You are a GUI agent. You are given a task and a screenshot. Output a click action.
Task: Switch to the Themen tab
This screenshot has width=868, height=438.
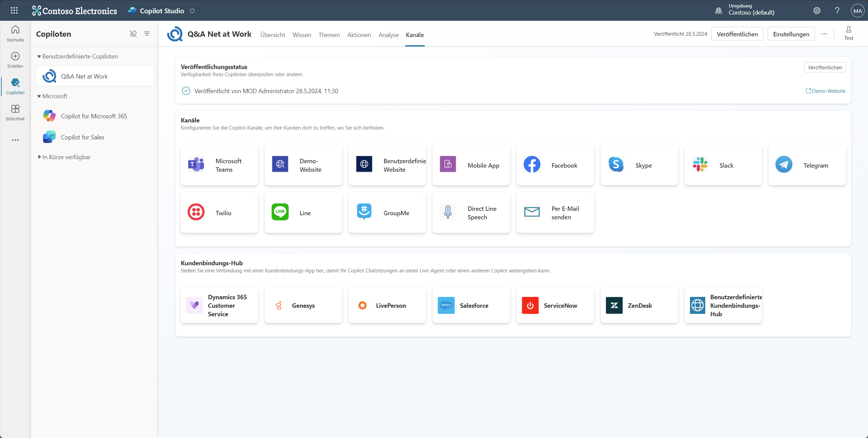[329, 35]
